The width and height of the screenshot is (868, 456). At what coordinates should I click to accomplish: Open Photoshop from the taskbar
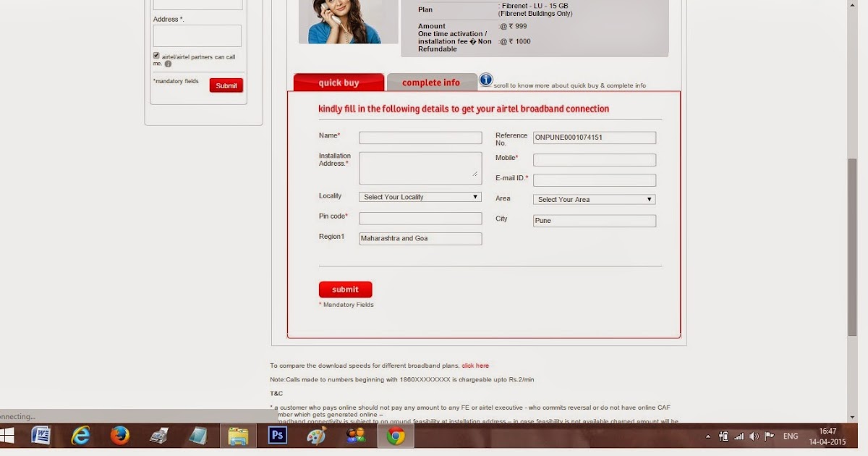(x=277, y=435)
